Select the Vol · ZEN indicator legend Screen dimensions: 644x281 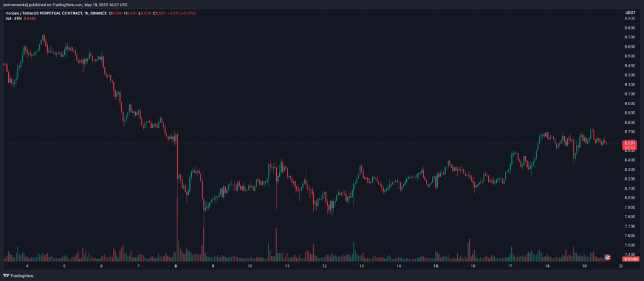point(12,18)
